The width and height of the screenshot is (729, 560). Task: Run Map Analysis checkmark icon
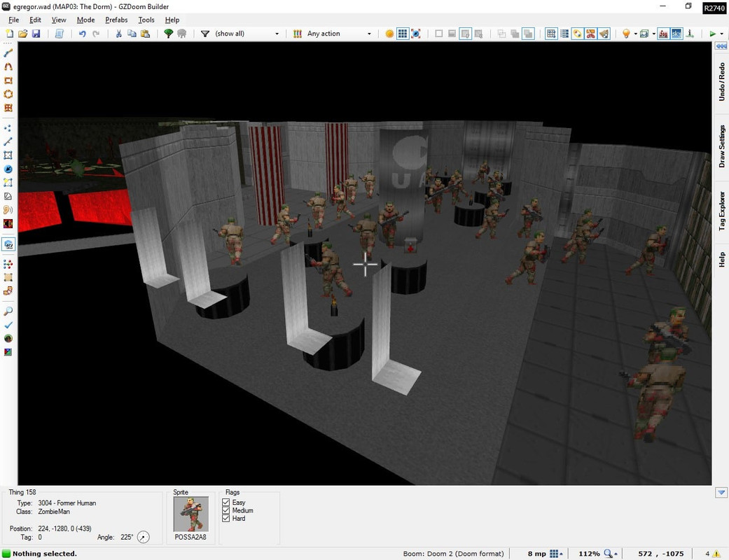click(x=8, y=325)
